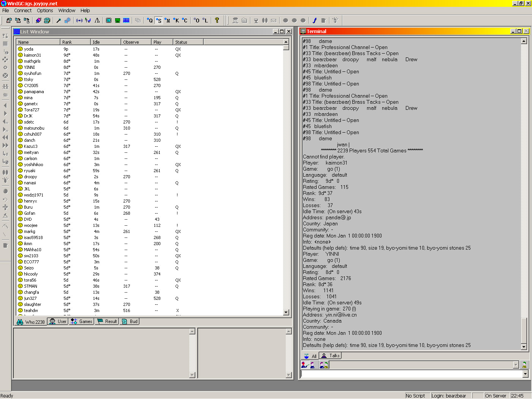Click smiley icon next to player yoda
Screen dimensions: 532x399
[21, 49]
